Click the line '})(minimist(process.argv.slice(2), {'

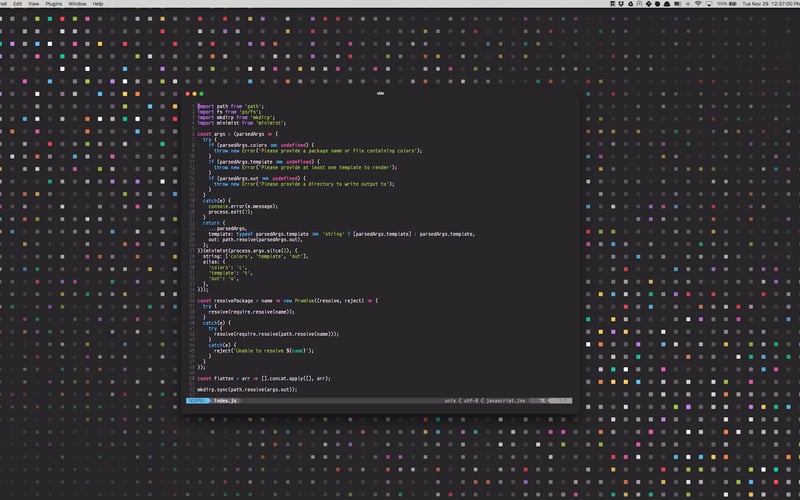247,251
